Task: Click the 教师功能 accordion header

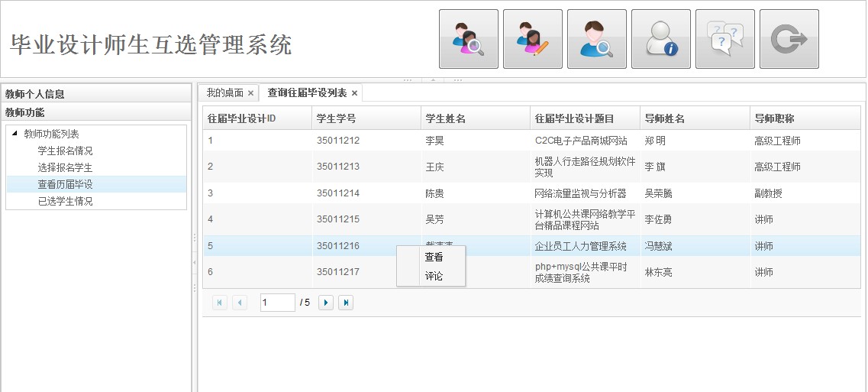Action: [x=96, y=112]
